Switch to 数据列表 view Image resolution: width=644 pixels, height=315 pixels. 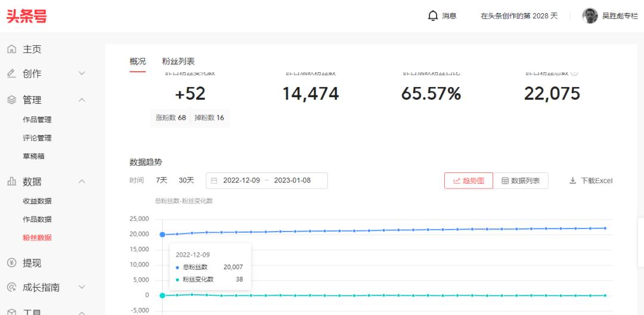(521, 181)
